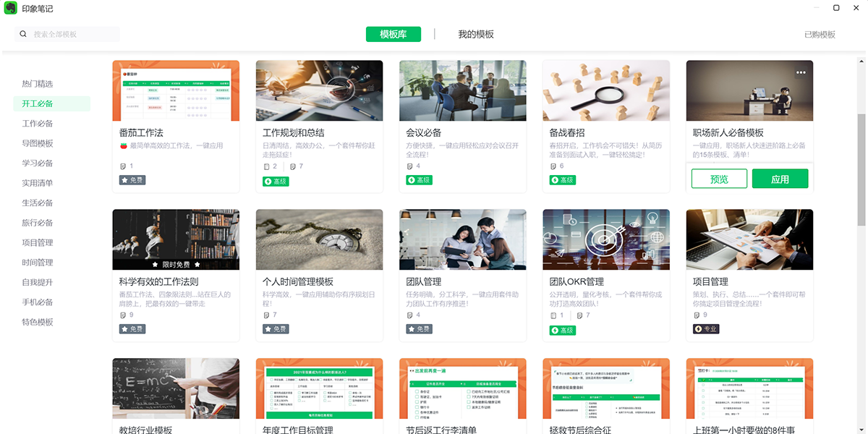Image resolution: width=868 pixels, height=434 pixels.
Task: Click the 免费 badge under 番茄工作法
Action: tap(132, 180)
